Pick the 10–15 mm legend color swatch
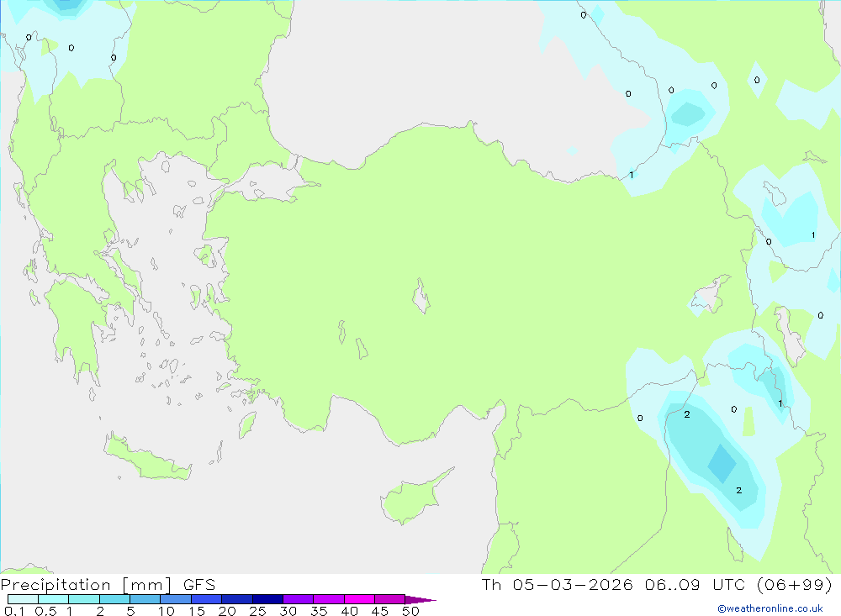The height and width of the screenshot is (616, 841). click(x=176, y=599)
